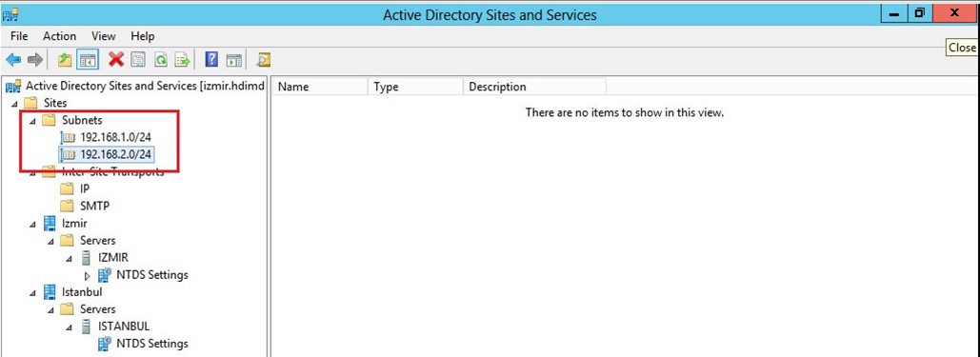The height and width of the screenshot is (357, 980).
Task: Collapse the Istanbul site arrow
Action: pyautogui.click(x=32, y=292)
